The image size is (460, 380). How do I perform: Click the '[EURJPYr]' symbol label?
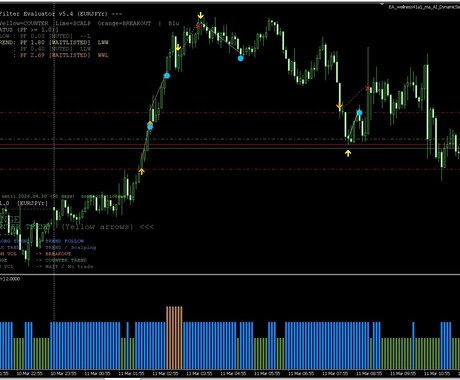(32, 203)
